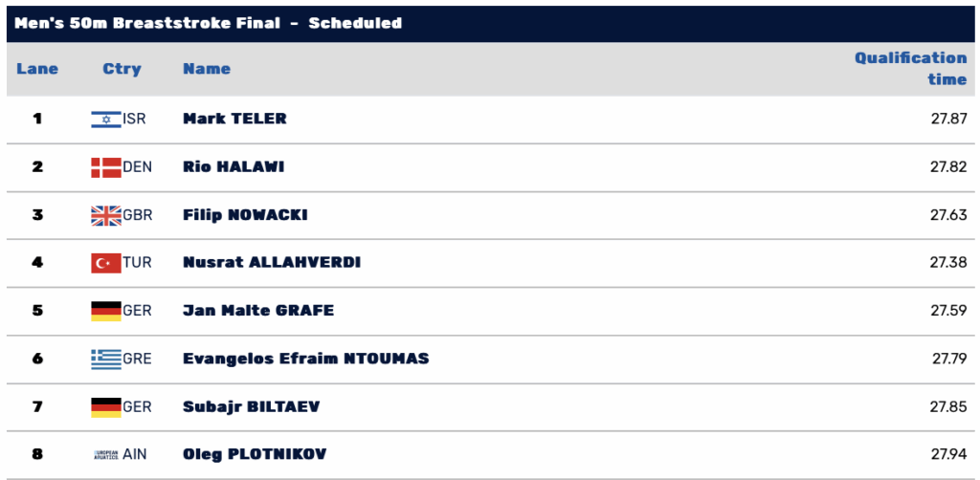Select Rio HALAWI's name
The image size is (980, 480).
click(234, 167)
